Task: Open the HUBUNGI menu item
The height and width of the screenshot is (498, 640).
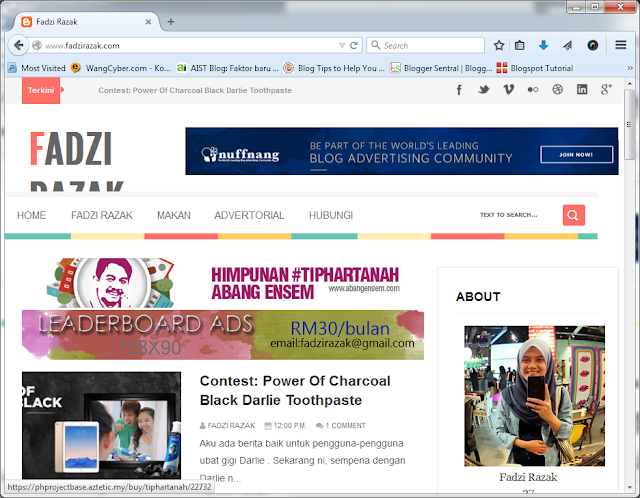Action: tap(331, 215)
